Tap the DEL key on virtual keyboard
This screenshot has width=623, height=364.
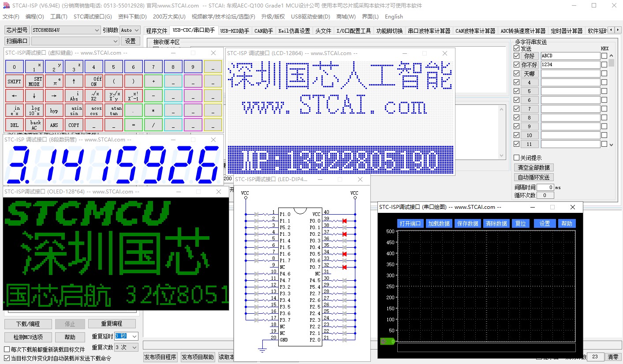[14, 125]
